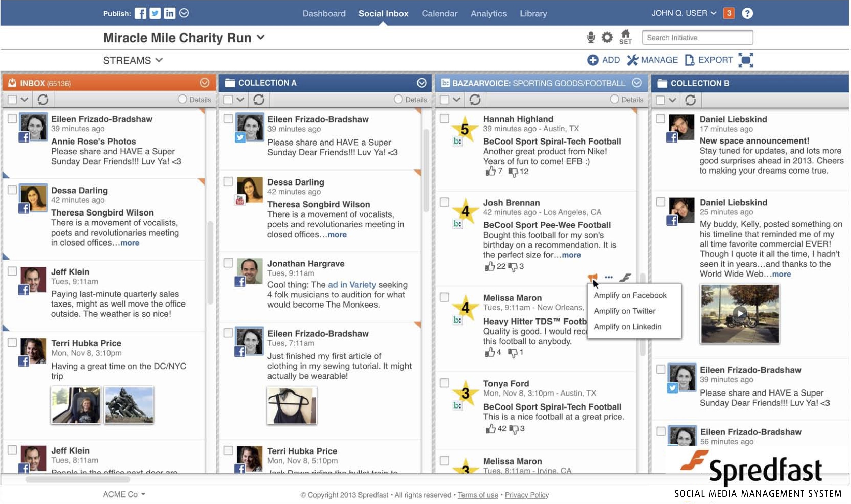The width and height of the screenshot is (851, 504).
Task: Click the orange notifications badge showing 3
Action: pyautogui.click(x=729, y=13)
